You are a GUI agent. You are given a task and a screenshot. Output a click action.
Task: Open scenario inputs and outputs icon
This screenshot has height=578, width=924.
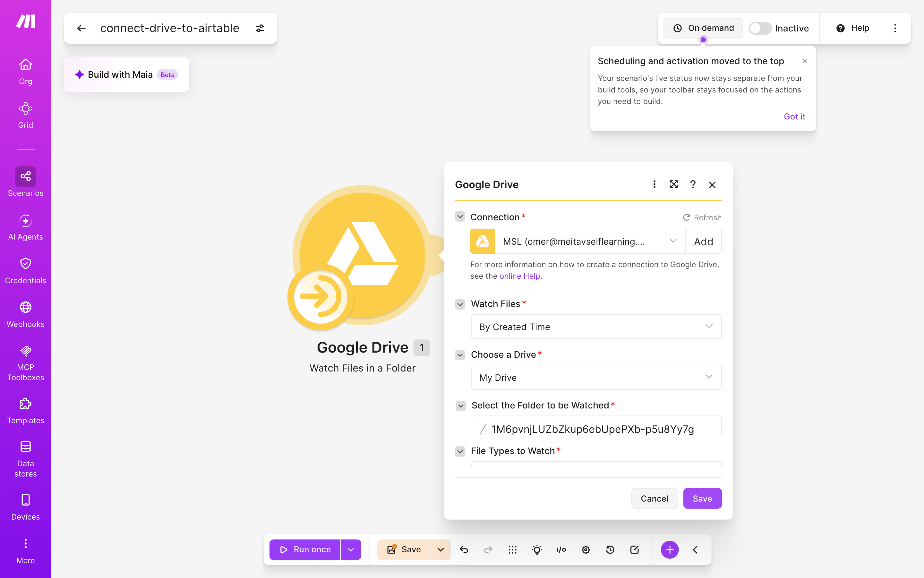(x=561, y=550)
